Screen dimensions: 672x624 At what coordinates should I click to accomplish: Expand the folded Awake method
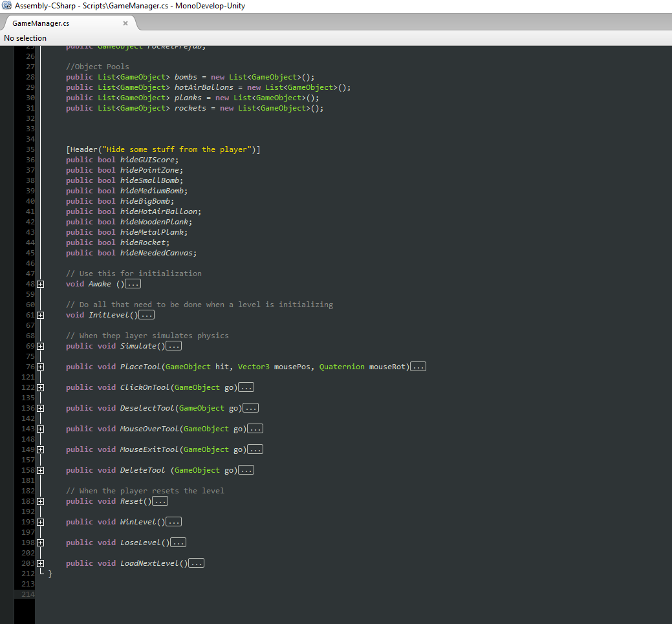(x=40, y=284)
